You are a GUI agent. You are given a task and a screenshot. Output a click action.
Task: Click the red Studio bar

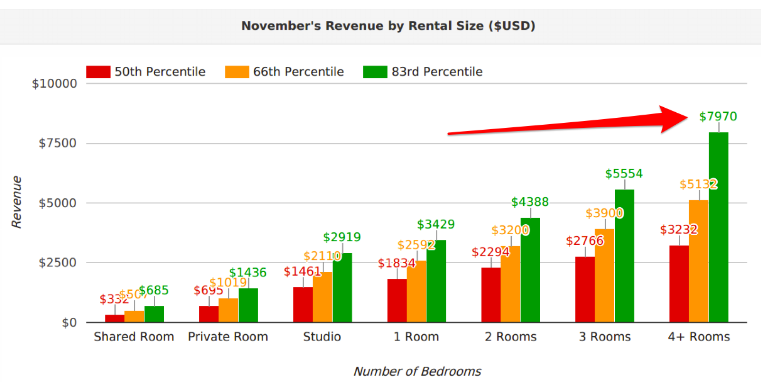(x=303, y=304)
